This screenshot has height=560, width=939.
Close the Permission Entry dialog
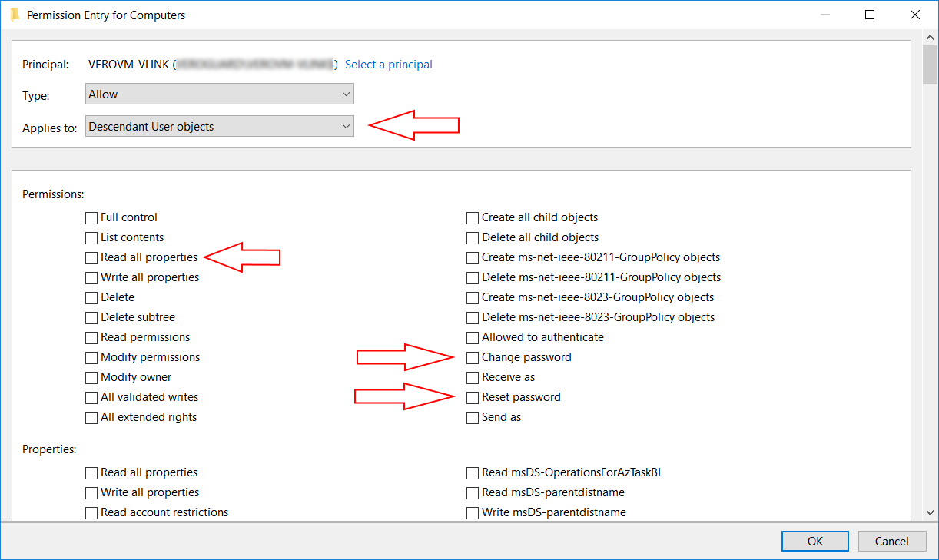click(x=914, y=15)
